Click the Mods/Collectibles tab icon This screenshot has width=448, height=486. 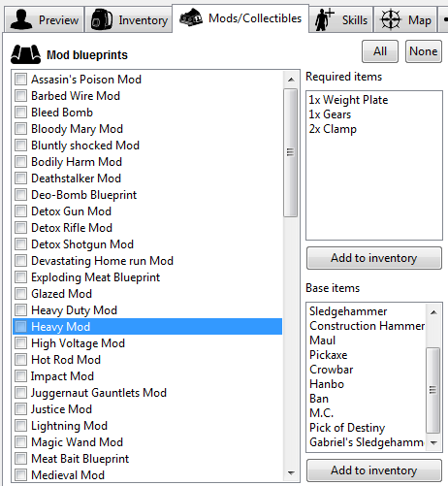tap(191, 17)
